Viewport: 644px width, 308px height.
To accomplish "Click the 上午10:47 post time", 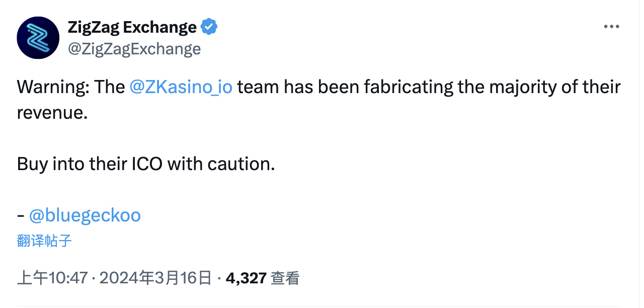I will pyautogui.click(x=53, y=278).
